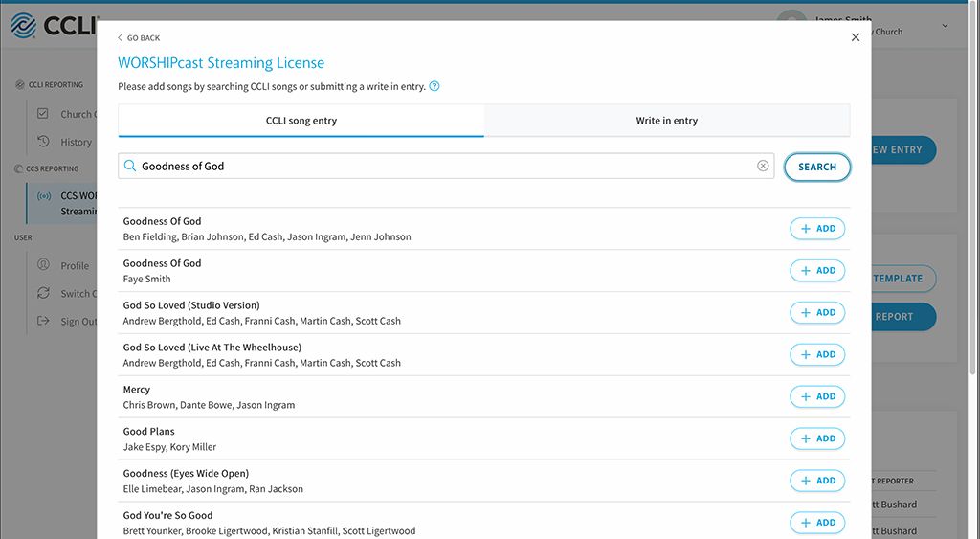Image resolution: width=980 pixels, height=539 pixels.
Task: Click the Switch icon in the sidebar
Action: pos(43,293)
